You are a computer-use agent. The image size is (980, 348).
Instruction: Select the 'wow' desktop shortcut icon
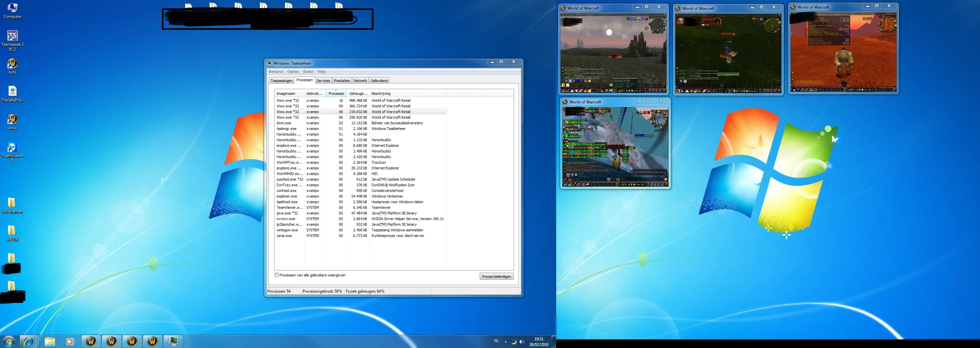click(13, 122)
